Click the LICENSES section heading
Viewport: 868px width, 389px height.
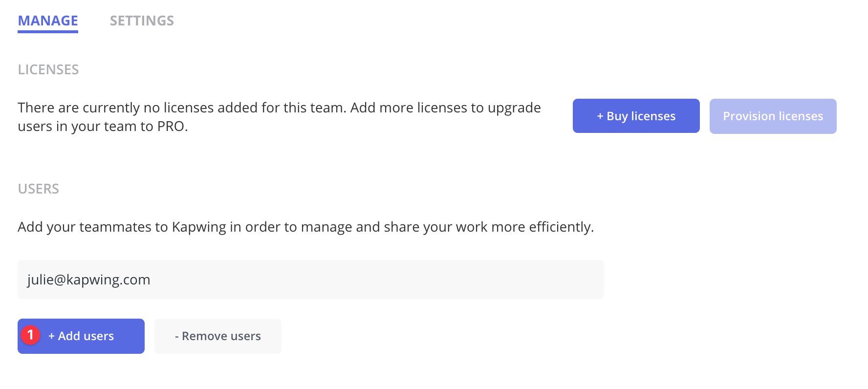48,69
